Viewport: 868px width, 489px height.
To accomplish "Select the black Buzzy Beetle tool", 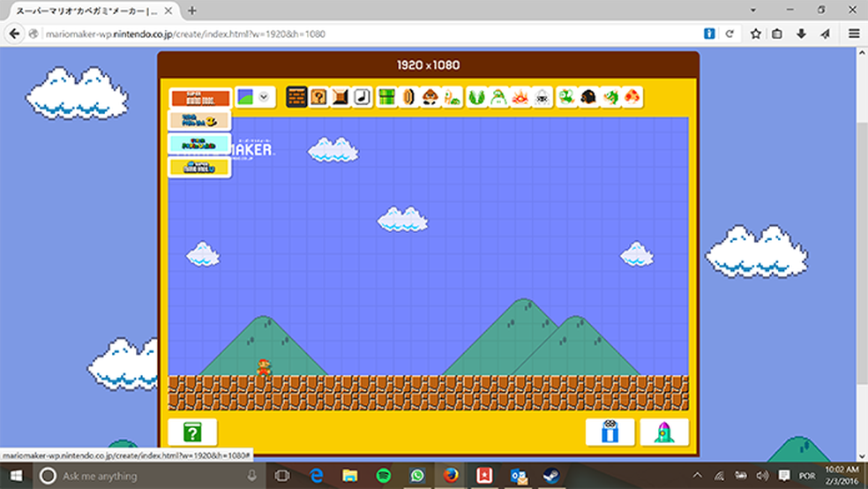I will (x=588, y=97).
